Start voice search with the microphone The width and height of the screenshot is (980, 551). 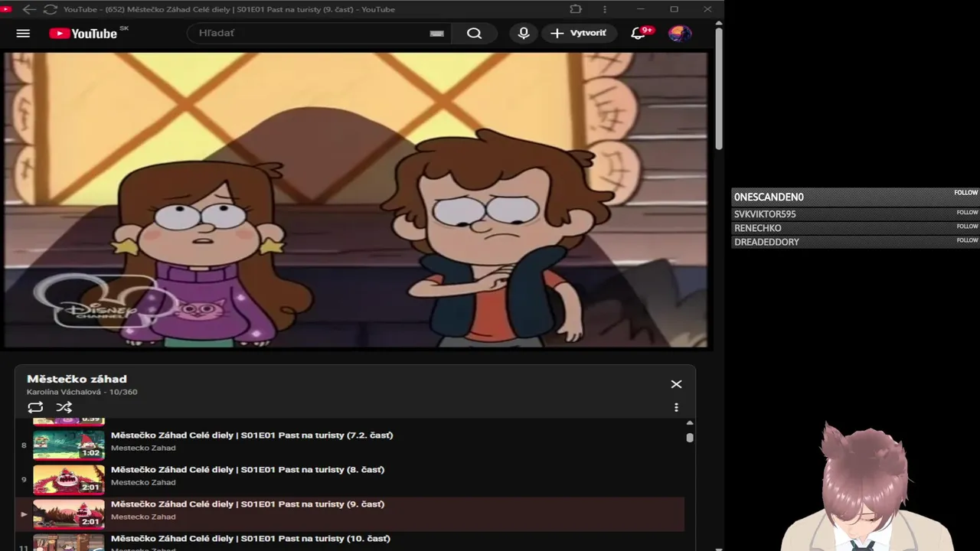point(524,33)
